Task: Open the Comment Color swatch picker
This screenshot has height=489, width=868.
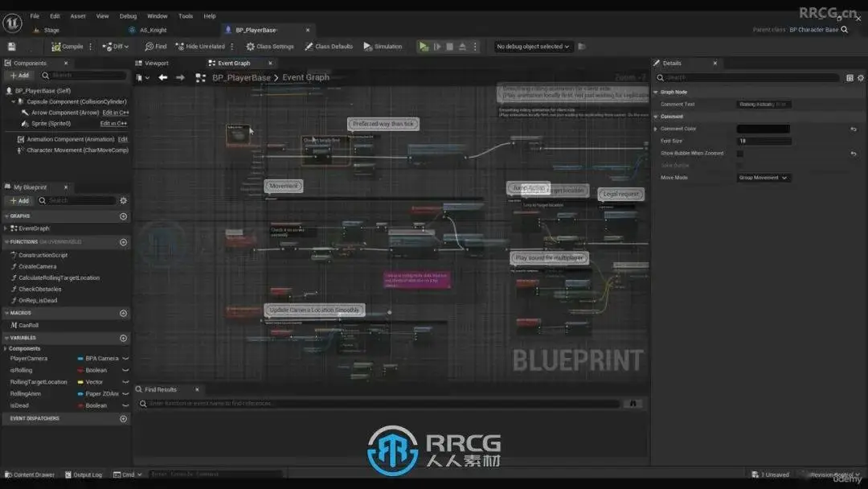Action: pyautogui.click(x=763, y=129)
